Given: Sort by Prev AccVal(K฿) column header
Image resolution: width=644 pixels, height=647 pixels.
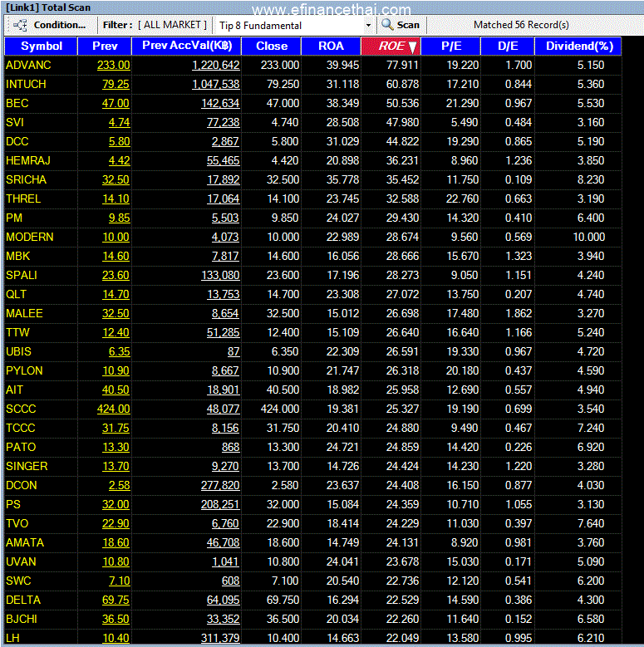Looking at the screenshot, I should [187, 46].
